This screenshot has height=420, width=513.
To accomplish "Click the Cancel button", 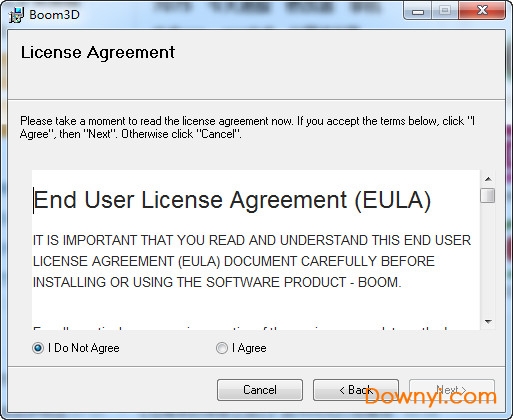I will (x=260, y=390).
